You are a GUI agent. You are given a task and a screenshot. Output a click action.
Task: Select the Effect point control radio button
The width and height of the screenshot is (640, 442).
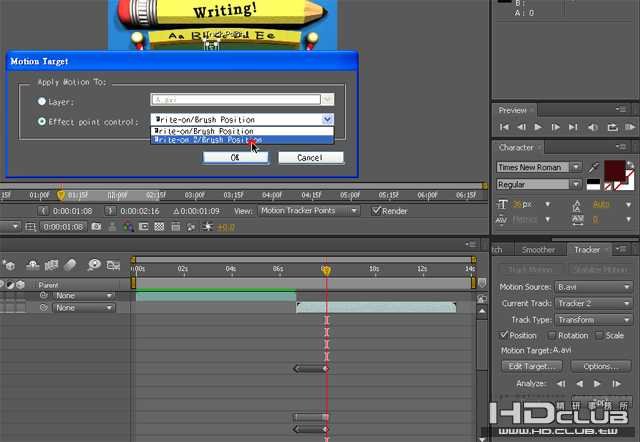(42, 122)
